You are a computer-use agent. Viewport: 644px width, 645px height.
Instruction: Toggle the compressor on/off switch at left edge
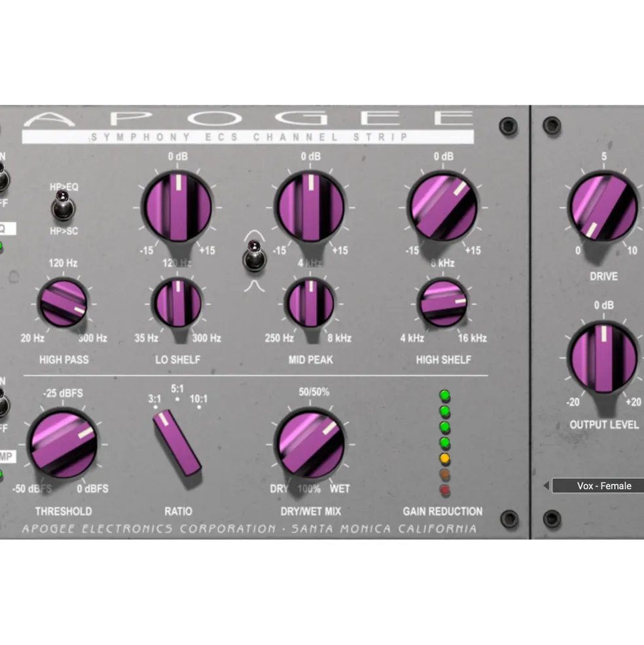click(3, 403)
